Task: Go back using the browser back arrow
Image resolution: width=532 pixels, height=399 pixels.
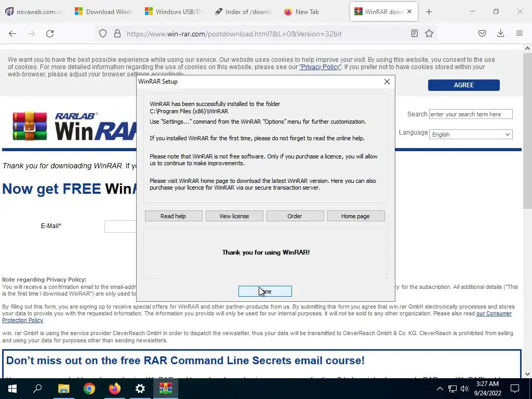Action: tap(12, 34)
